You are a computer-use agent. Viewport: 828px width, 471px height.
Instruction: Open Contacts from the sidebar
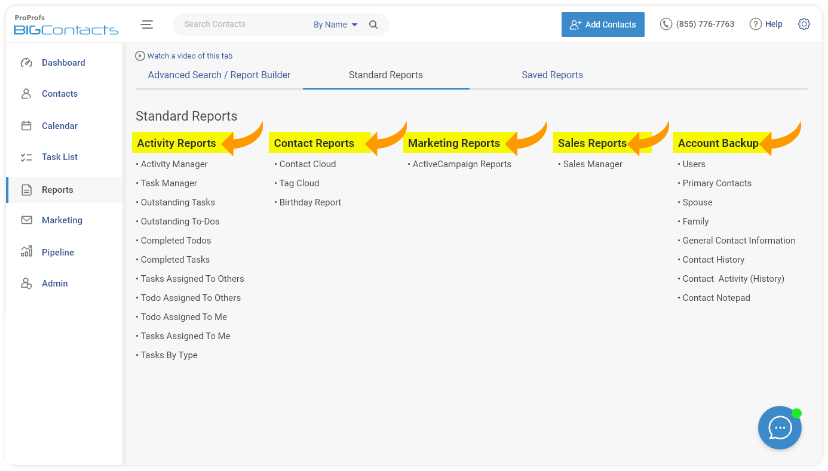(60, 94)
